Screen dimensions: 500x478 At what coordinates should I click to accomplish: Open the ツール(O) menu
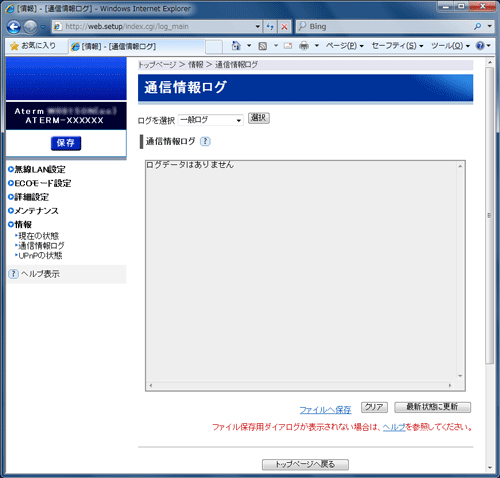click(x=450, y=46)
